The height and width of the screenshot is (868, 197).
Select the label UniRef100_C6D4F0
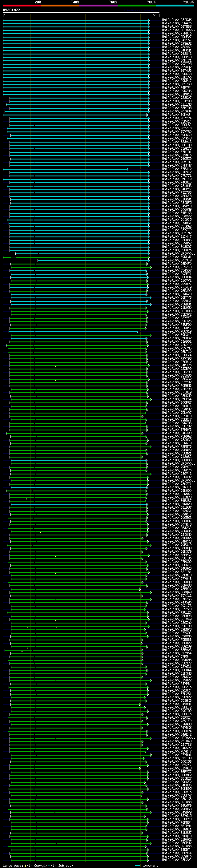177,264
